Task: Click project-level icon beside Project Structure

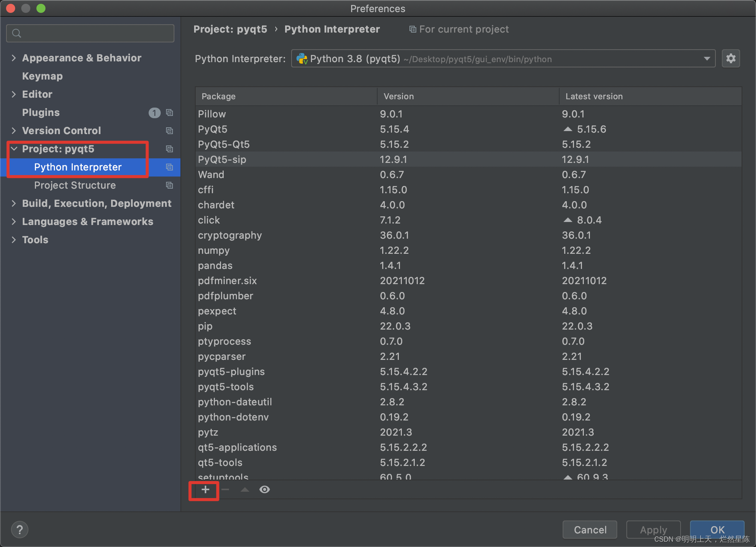Action: (x=169, y=185)
